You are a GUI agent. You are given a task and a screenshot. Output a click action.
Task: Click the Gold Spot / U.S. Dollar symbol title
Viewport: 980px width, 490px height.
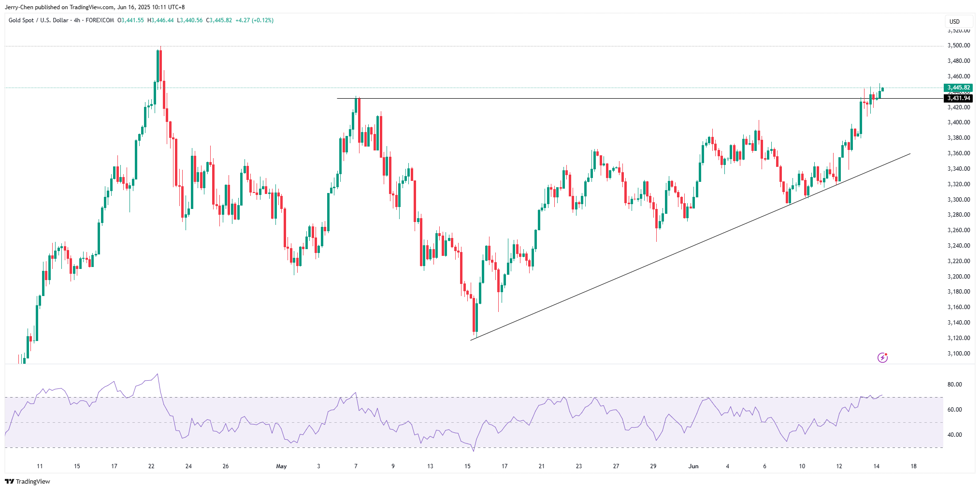38,20
